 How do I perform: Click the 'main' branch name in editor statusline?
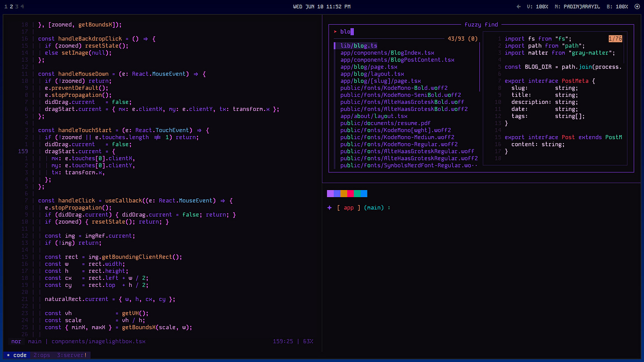click(34, 342)
